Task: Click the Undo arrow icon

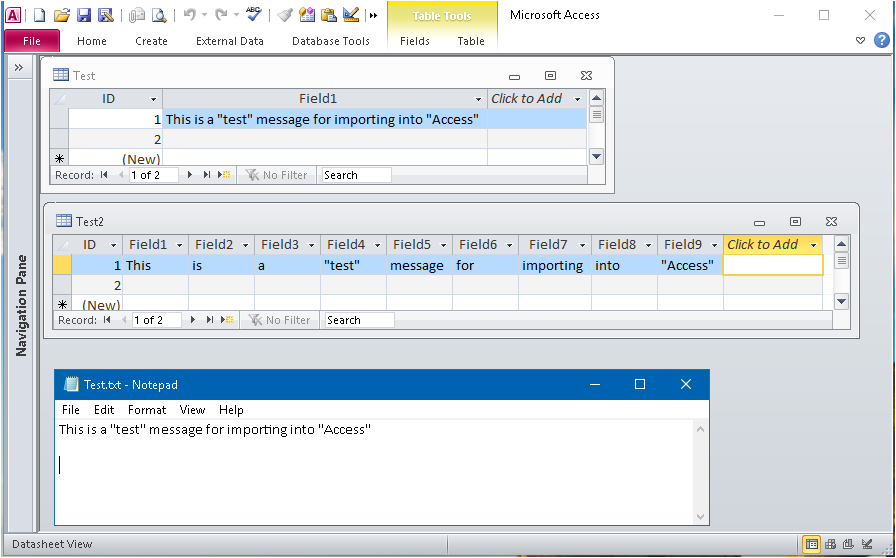Action: pos(189,15)
